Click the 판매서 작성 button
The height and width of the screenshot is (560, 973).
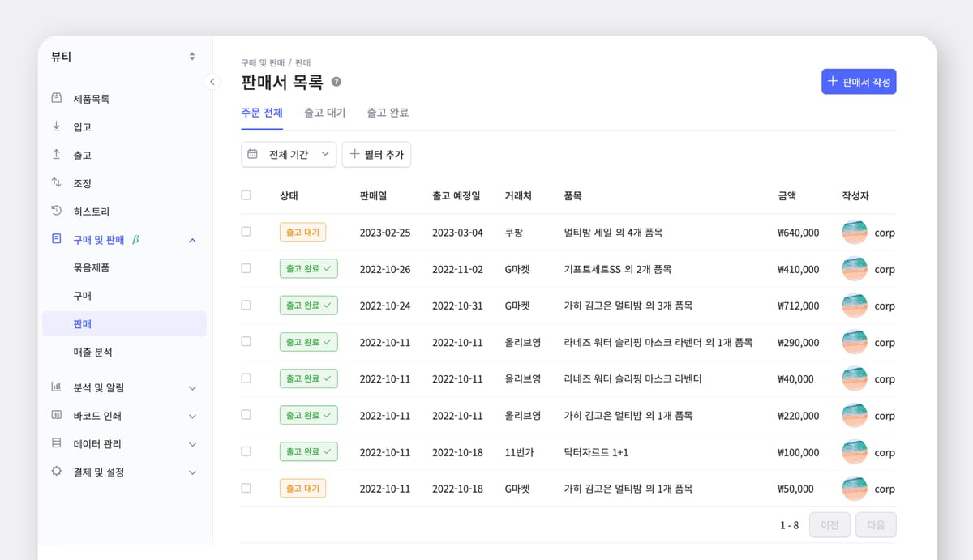click(x=859, y=82)
